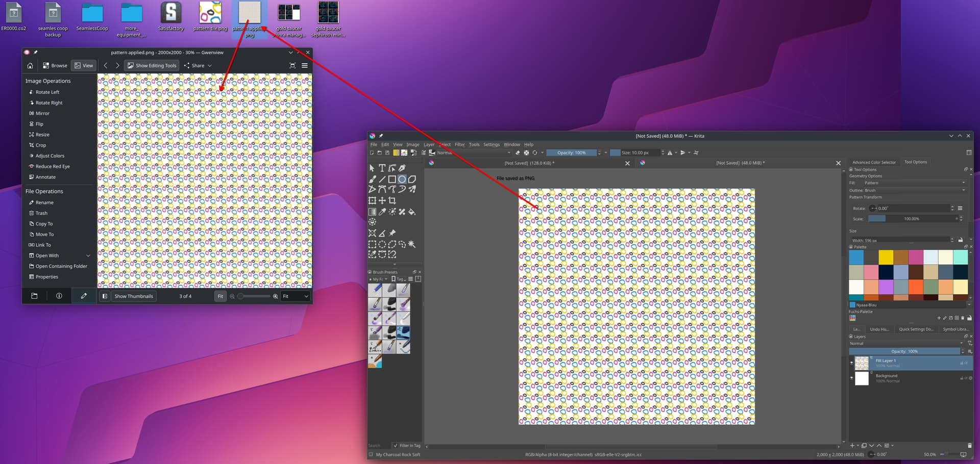Toggle eraser mode in Krita toolbar
The image size is (980, 464).
(518, 152)
